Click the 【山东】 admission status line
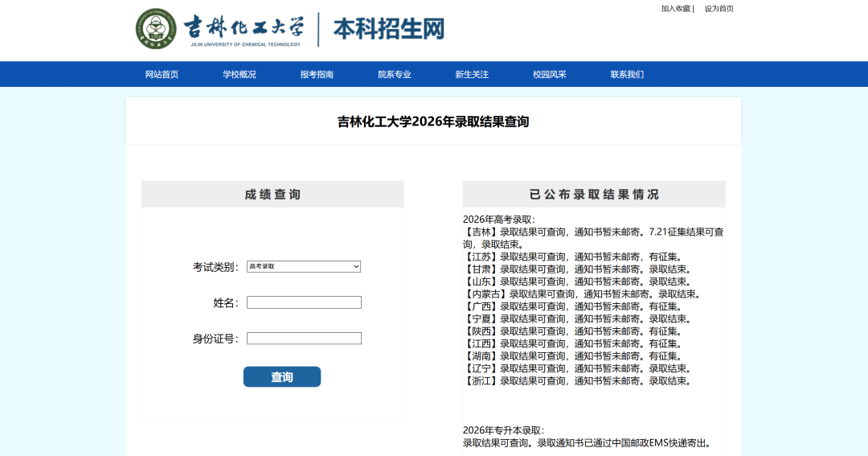 [577, 281]
